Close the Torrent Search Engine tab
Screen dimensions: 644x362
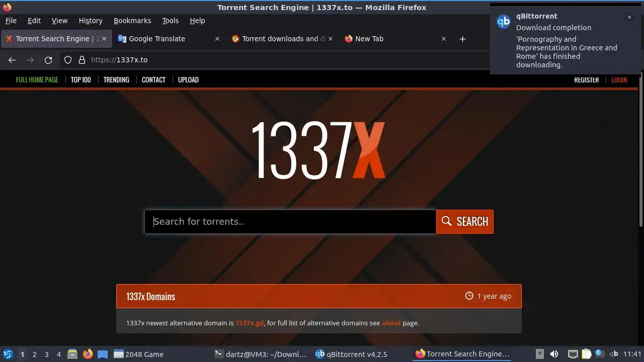[104, 39]
